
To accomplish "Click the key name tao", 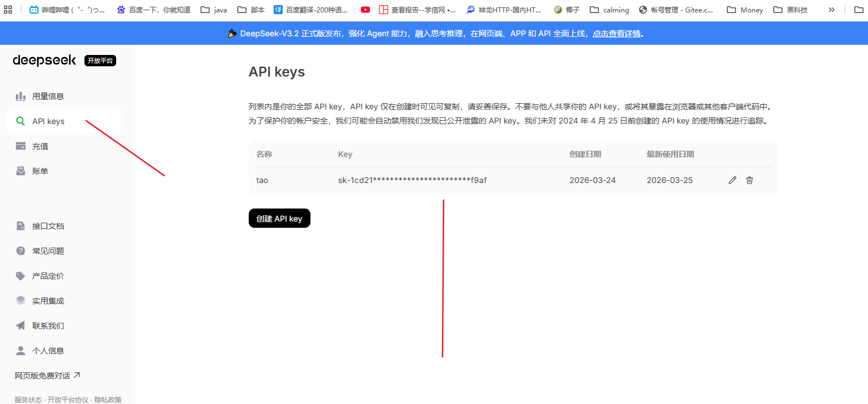I will point(262,180).
